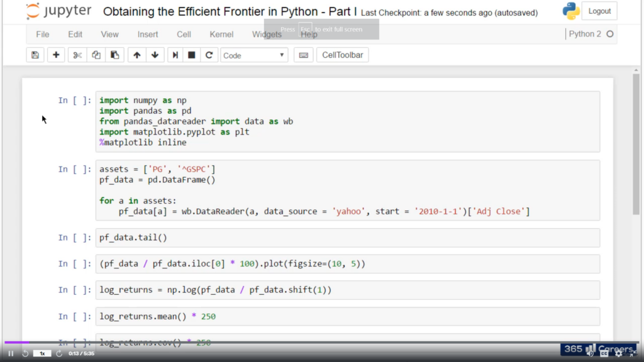
Task: Open the video player settings gear
Action: click(x=619, y=353)
